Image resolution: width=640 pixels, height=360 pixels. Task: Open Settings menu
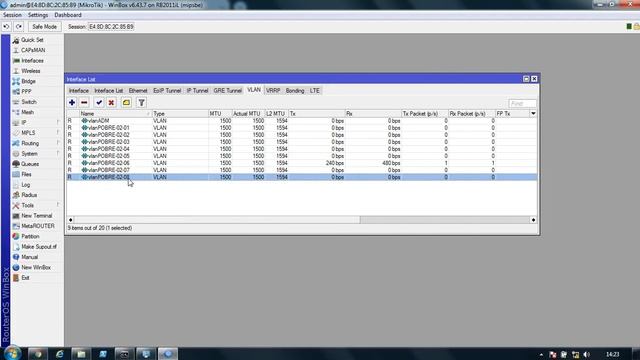click(x=38, y=15)
